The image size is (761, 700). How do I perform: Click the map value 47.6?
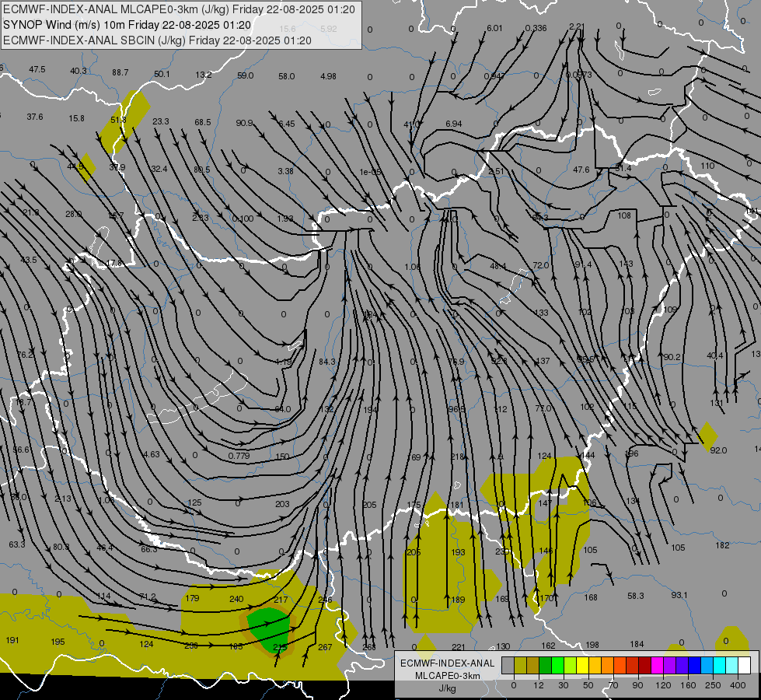581,170
